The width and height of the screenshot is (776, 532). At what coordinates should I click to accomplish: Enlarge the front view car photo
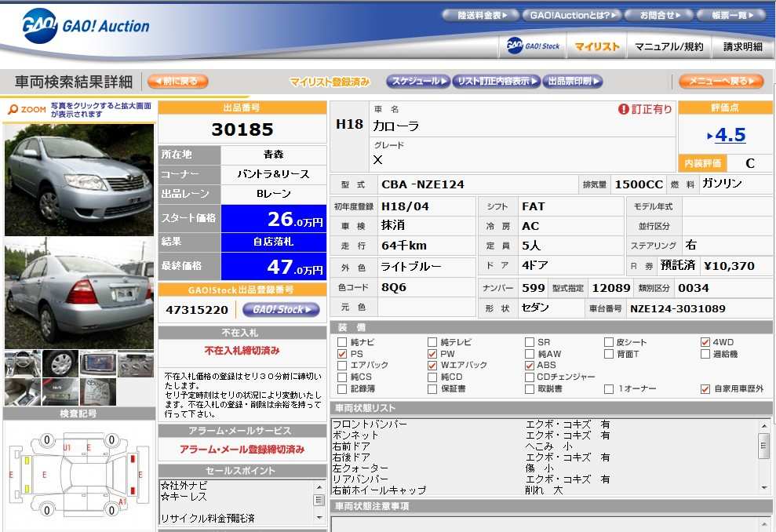pos(79,180)
